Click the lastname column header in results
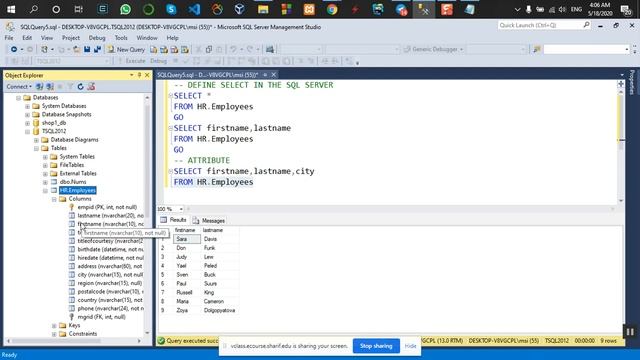This screenshot has width=640, height=360. click(x=213, y=230)
